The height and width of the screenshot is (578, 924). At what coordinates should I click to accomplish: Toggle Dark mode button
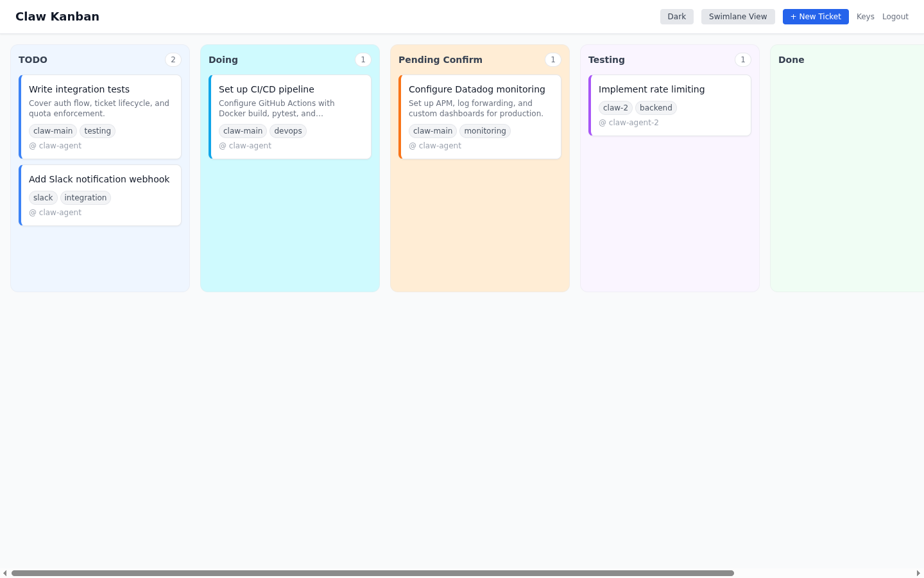coord(676,17)
